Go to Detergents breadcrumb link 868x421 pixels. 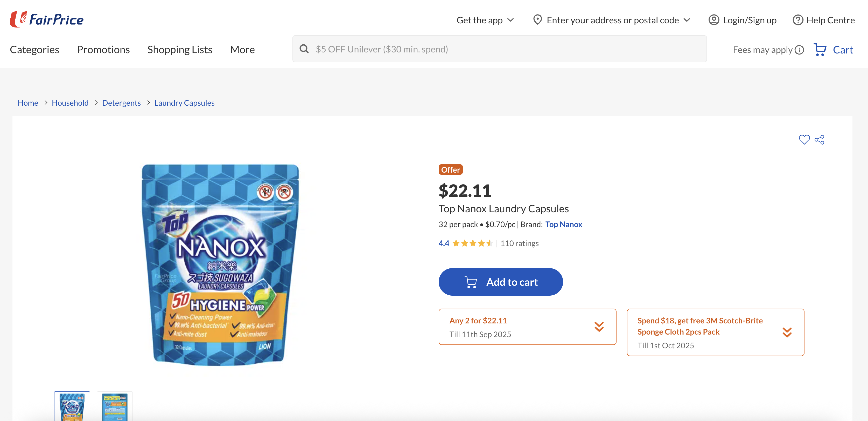point(121,103)
